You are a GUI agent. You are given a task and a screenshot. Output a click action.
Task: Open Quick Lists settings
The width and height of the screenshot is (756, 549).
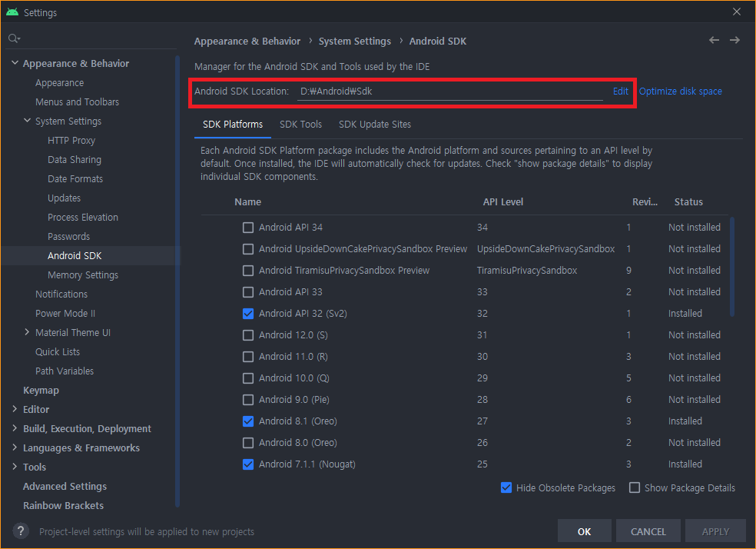(x=58, y=351)
